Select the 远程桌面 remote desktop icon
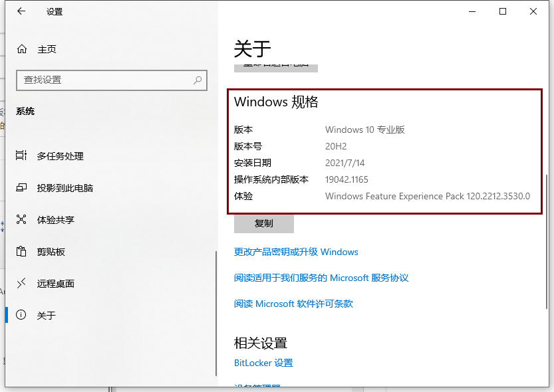The height and width of the screenshot is (392, 554). click(x=22, y=284)
